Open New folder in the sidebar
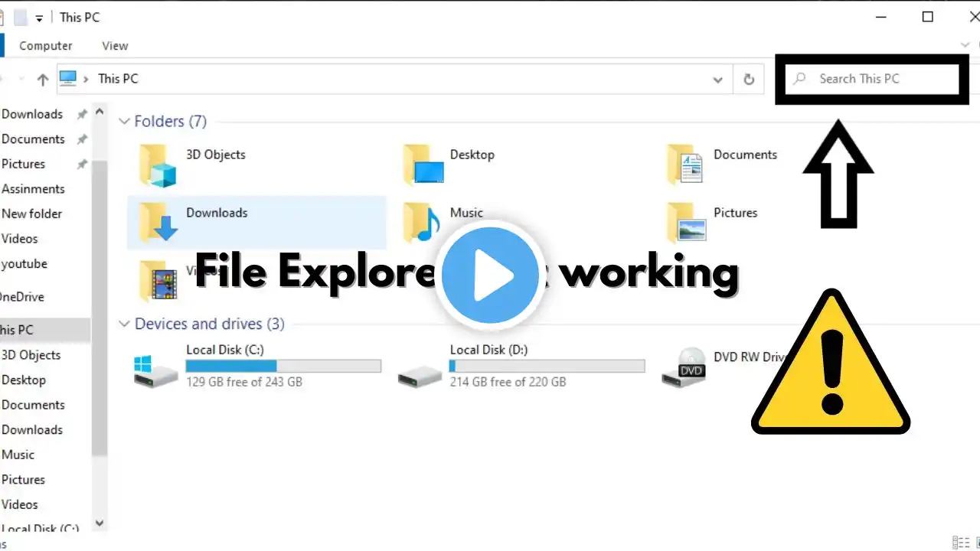980x551 pixels. coord(31,214)
